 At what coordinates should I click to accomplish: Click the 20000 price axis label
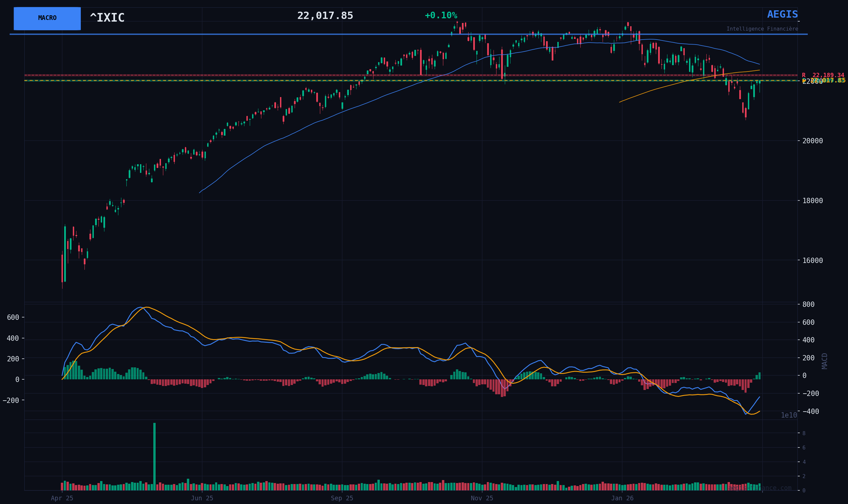812,141
